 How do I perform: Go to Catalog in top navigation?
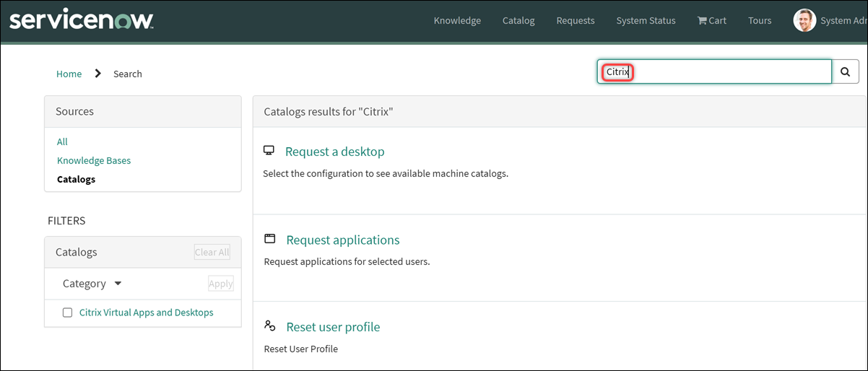tap(518, 20)
